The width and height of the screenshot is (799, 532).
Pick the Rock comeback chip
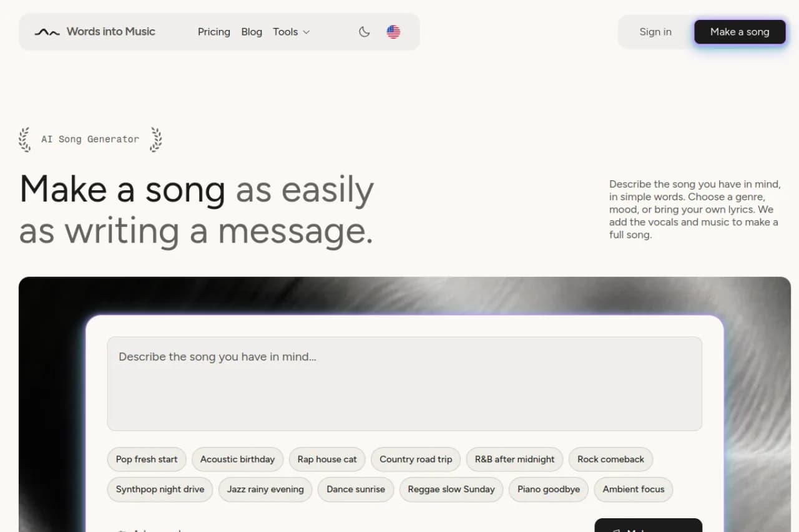click(x=610, y=459)
